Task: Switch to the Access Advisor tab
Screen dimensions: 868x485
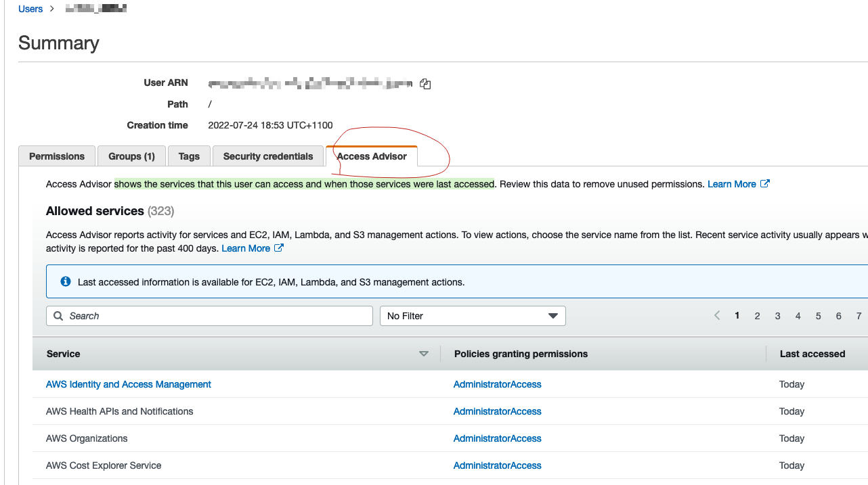Action: tap(372, 156)
